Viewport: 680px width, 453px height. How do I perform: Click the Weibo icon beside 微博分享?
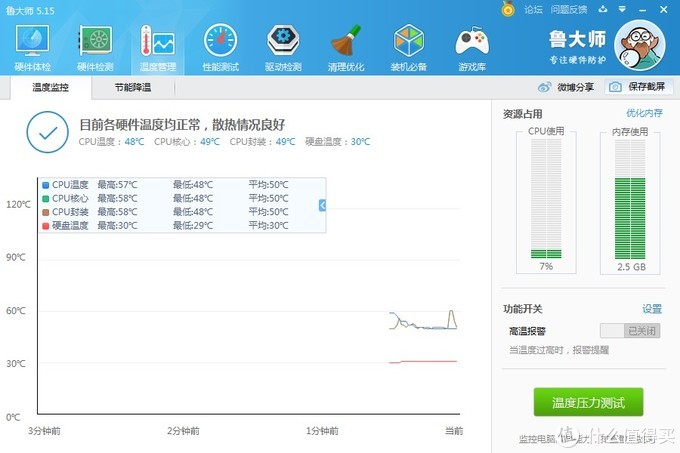(x=545, y=87)
